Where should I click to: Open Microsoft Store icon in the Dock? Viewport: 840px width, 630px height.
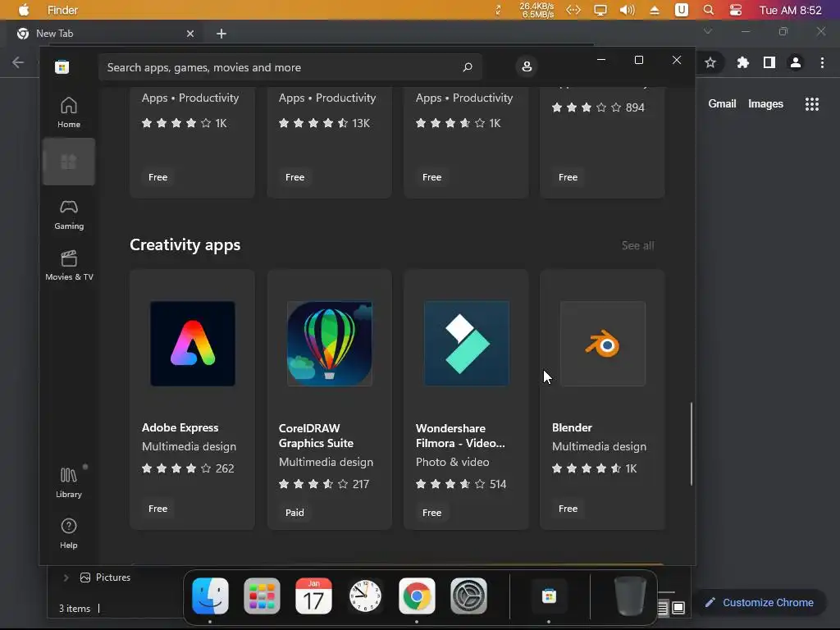549,596
